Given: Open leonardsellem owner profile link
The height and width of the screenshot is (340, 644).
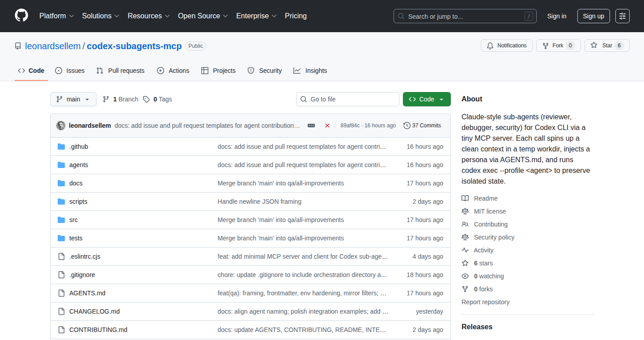Looking at the screenshot, I should [x=53, y=46].
